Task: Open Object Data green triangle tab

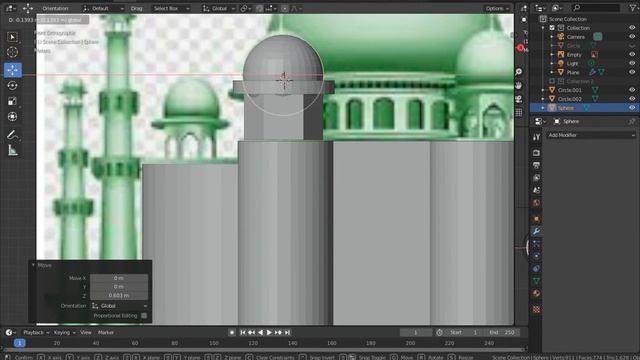Action: click(x=536, y=281)
